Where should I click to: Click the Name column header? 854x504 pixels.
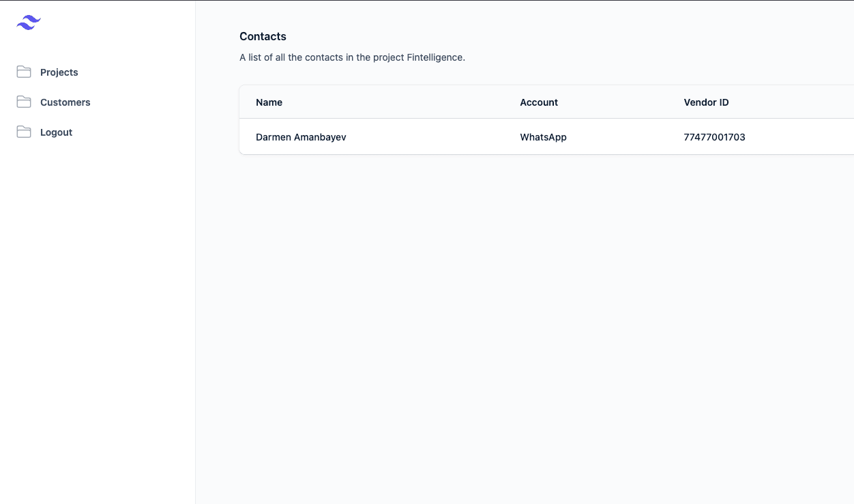pos(269,102)
